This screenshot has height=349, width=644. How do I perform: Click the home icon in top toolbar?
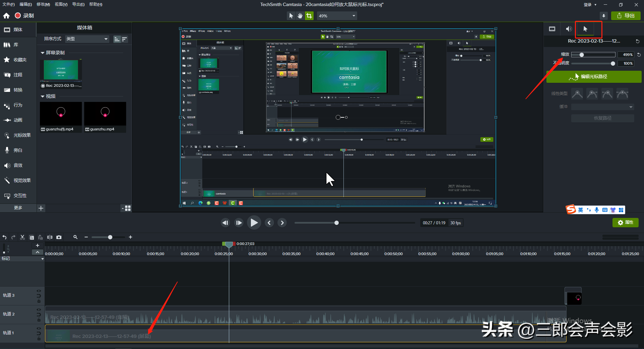click(6, 16)
